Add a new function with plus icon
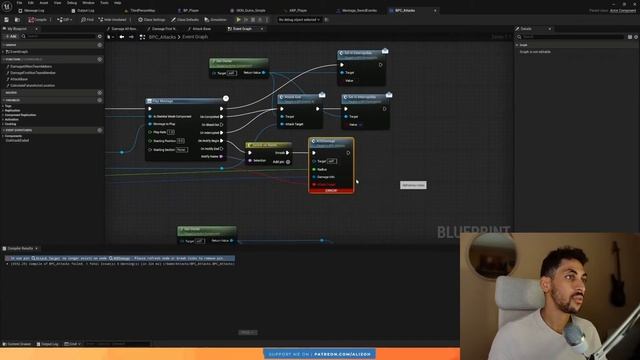The image size is (640, 360). click(100, 60)
